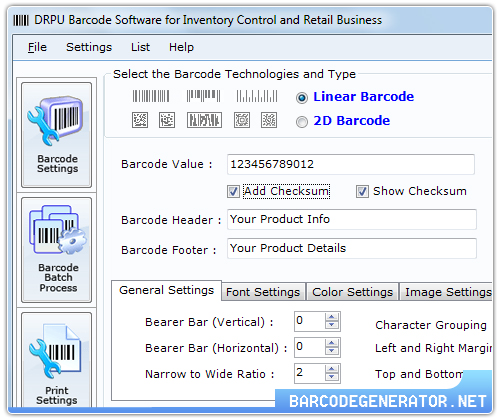The image size is (500, 420).
Task: Click the Barcode Header input field
Action: coord(352,219)
